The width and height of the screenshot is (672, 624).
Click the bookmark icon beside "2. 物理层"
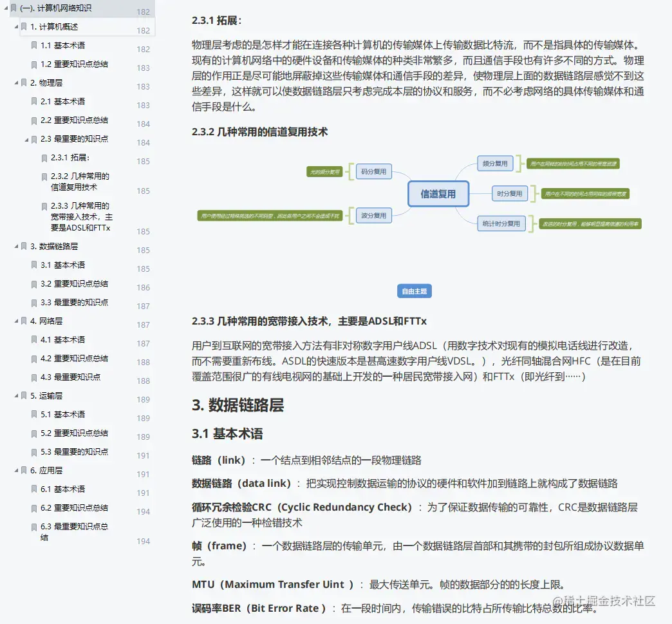pos(24,82)
